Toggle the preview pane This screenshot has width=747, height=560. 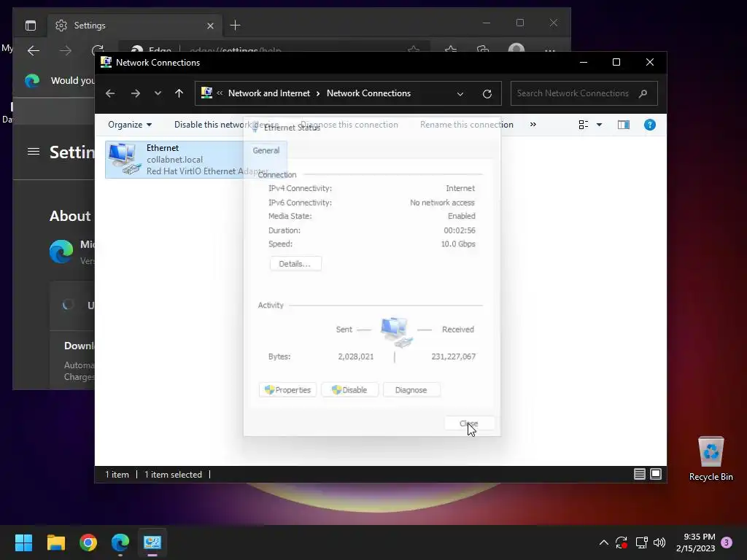click(624, 125)
